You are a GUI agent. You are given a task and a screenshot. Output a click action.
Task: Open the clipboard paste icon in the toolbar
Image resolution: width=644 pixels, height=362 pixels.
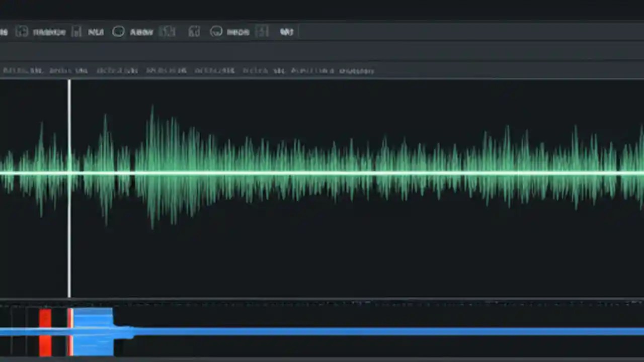click(x=76, y=32)
